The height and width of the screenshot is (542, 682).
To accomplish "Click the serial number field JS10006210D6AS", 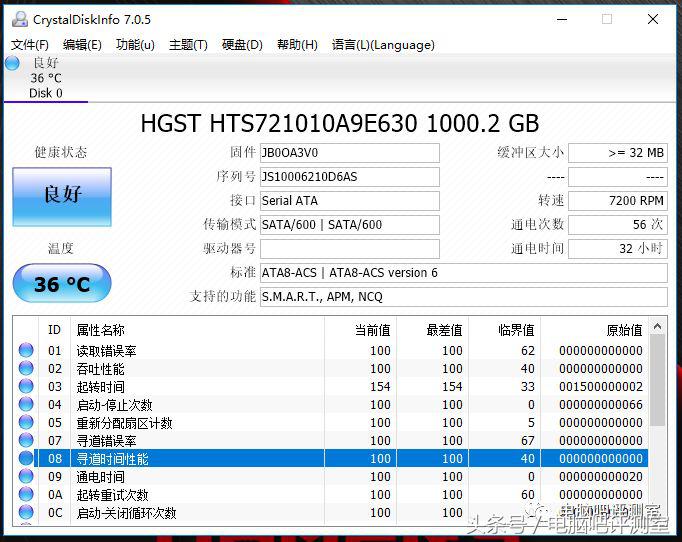I will tap(350, 177).
